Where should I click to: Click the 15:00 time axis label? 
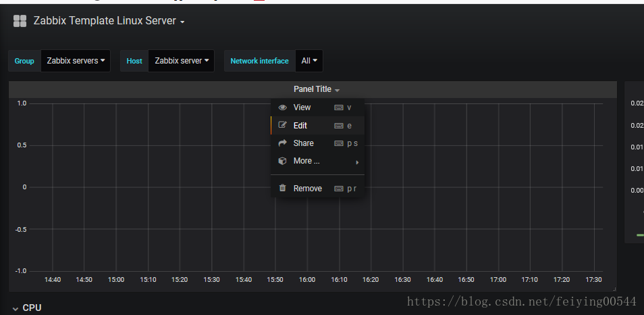click(116, 280)
